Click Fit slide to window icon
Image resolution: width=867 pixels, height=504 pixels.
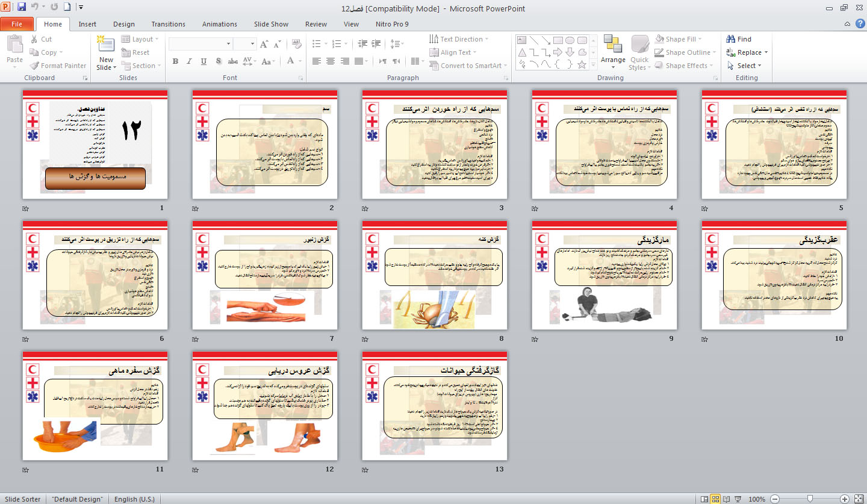[859, 499]
